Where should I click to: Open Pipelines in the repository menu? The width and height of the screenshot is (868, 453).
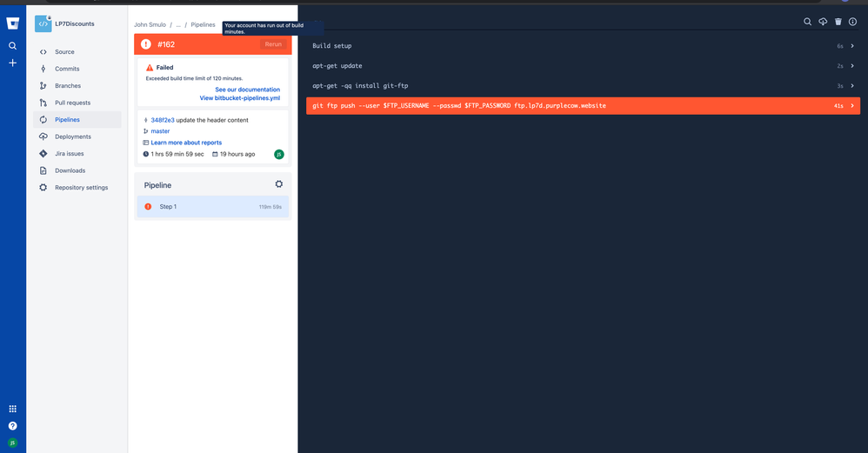77,119
